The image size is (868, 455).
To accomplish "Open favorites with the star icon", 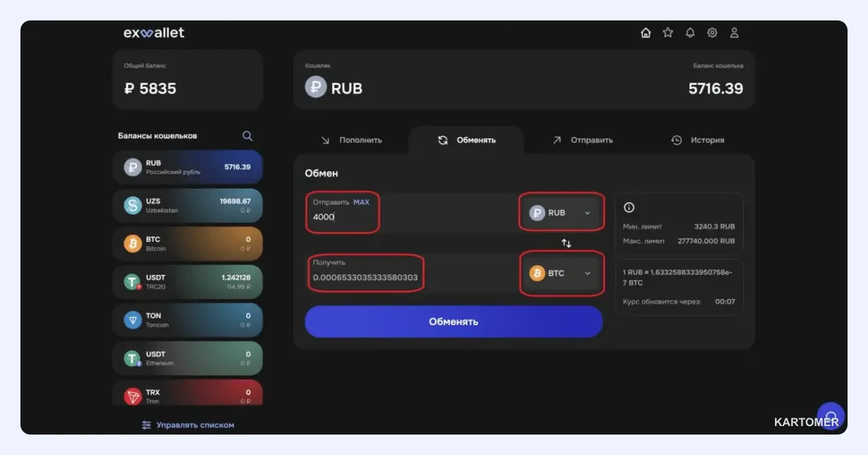I will (x=668, y=32).
